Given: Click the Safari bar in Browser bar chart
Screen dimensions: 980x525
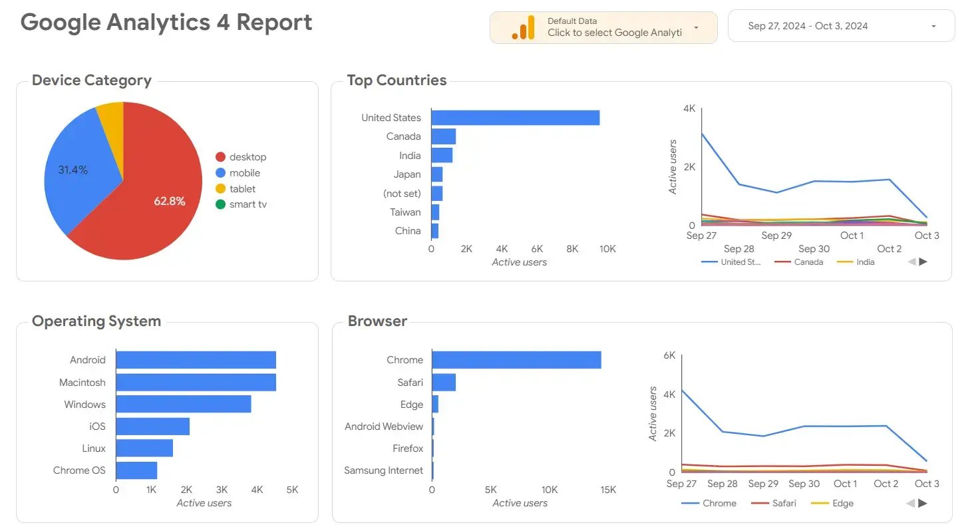Looking at the screenshot, I should click(444, 382).
